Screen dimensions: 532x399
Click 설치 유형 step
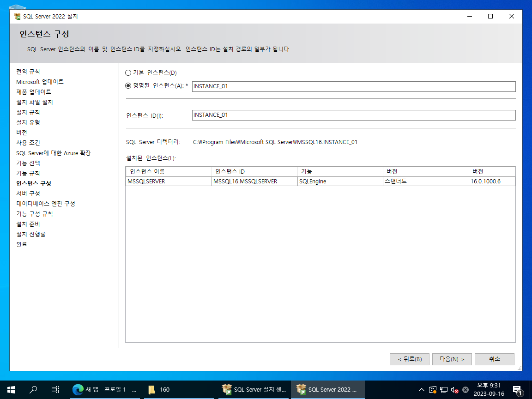click(x=28, y=122)
